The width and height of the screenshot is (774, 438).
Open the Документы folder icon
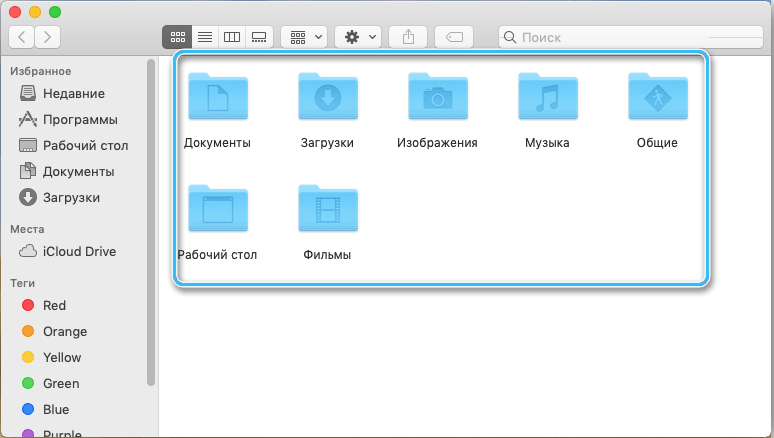(x=217, y=97)
